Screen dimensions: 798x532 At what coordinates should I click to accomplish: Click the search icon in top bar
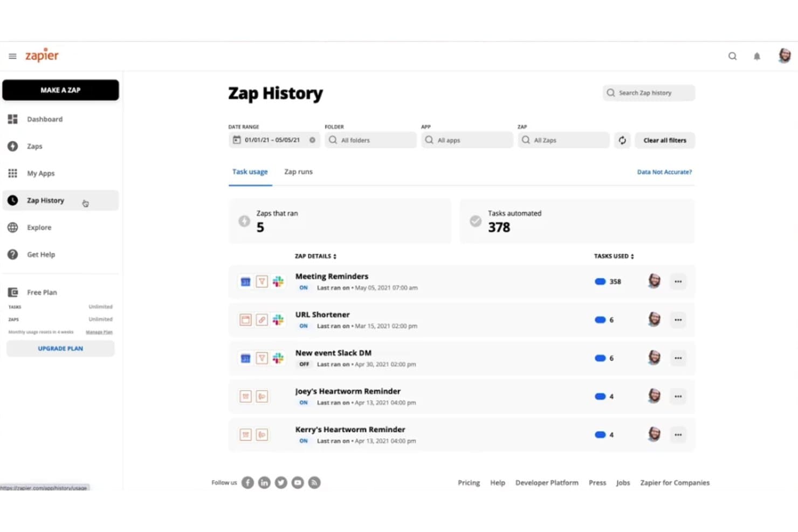pyautogui.click(x=732, y=56)
